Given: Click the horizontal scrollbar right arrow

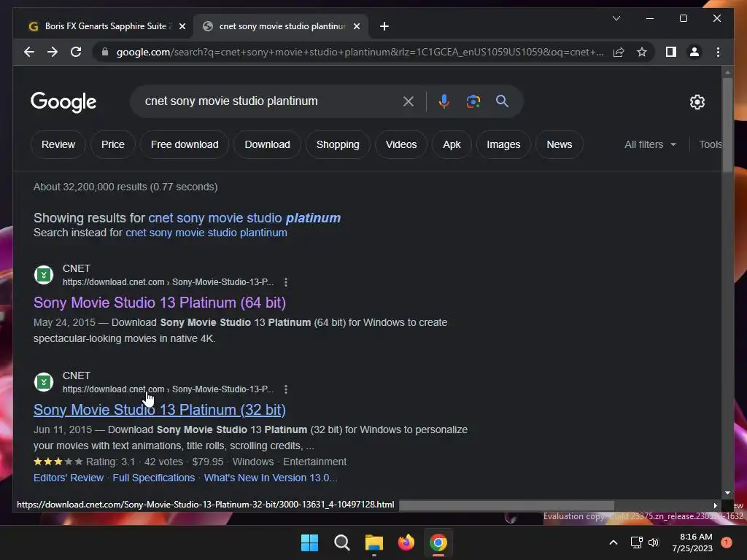Looking at the screenshot, I should (x=716, y=505).
